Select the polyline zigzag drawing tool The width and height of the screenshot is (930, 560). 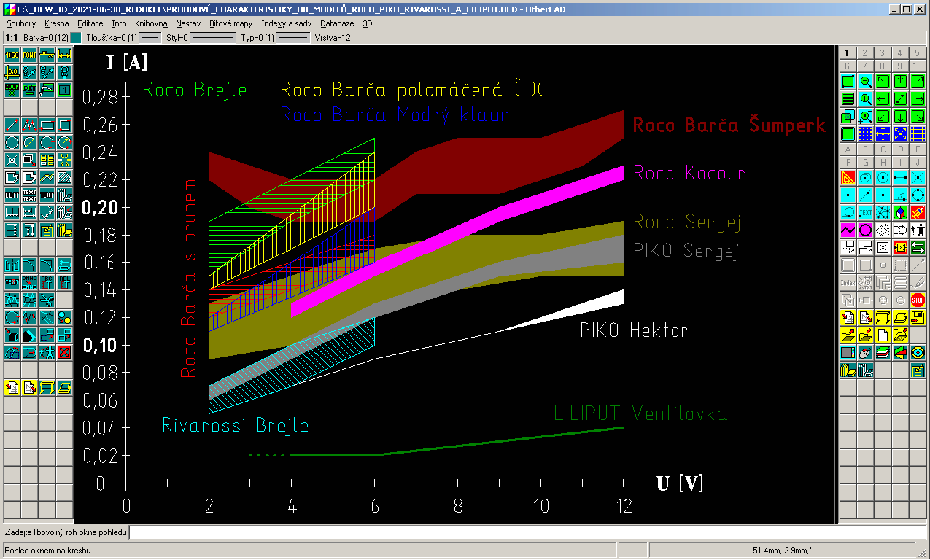coord(29,125)
